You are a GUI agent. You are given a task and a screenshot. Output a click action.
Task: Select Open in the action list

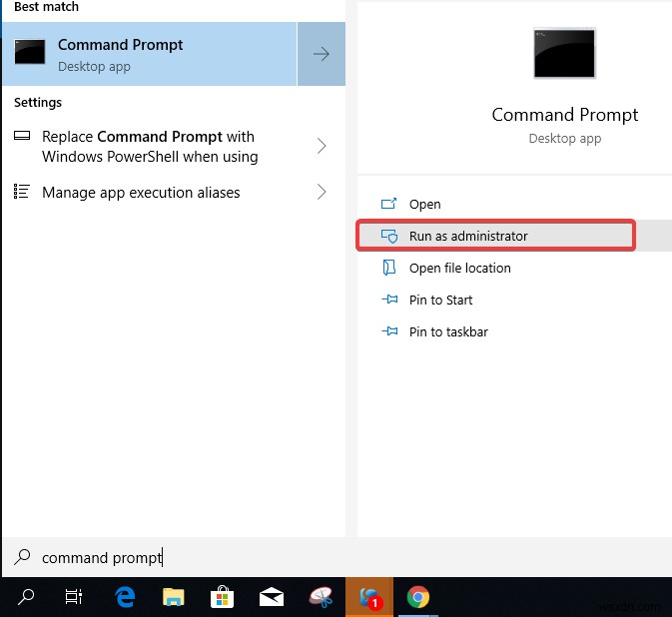pyautogui.click(x=514, y=204)
